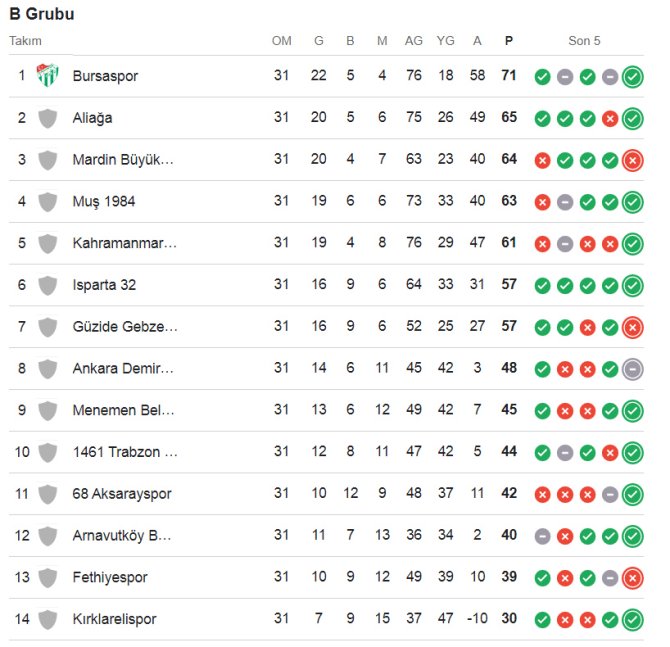
Task: Click Kırklarelispor's grey shield icon
Action: (x=47, y=620)
